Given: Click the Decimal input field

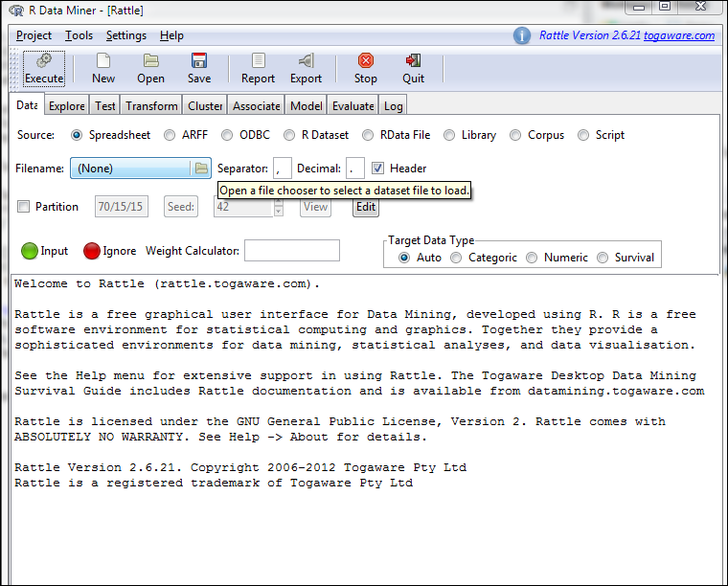Looking at the screenshot, I should 355,168.
